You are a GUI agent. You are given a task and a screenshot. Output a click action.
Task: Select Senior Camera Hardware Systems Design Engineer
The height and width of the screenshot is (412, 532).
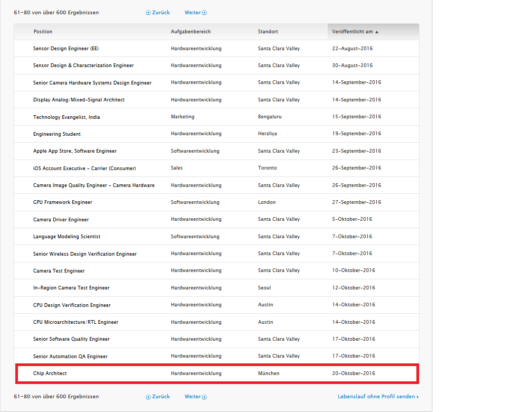92,83
